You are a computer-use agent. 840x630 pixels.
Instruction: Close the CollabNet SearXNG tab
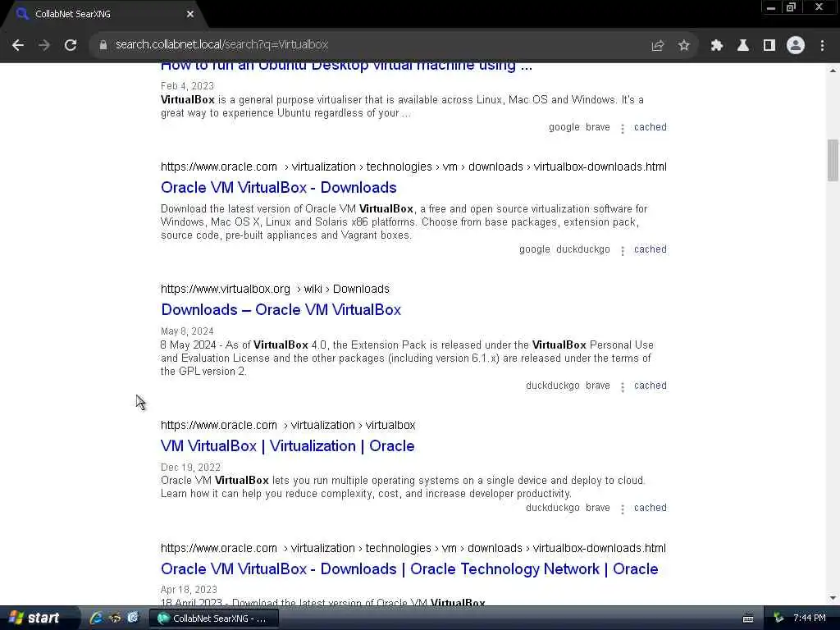click(190, 14)
